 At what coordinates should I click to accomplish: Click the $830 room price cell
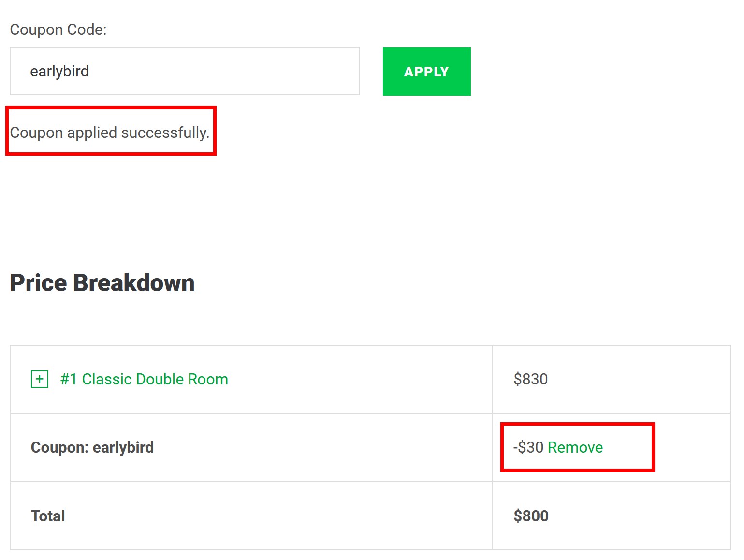coord(530,379)
